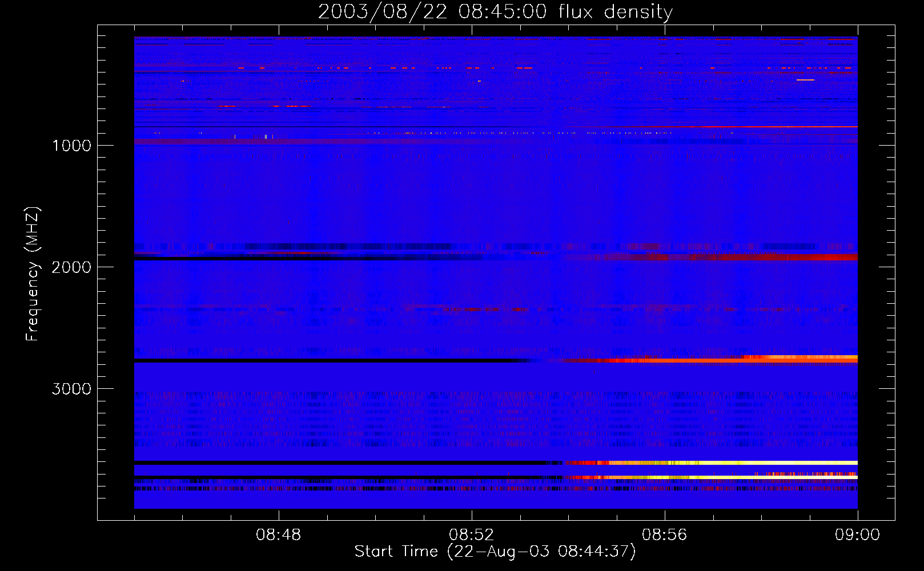Image resolution: width=924 pixels, height=571 pixels.
Task: Click the 'Start Time (22-Aug-03 08:44:37)' label
Action: coord(495,552)
